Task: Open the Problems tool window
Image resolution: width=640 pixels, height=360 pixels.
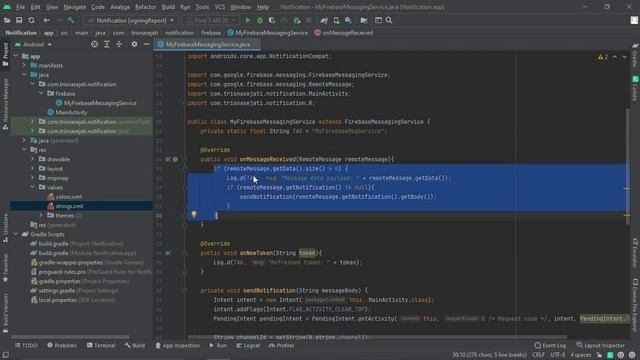Action: pyautogui.click(x=62, y=345)
